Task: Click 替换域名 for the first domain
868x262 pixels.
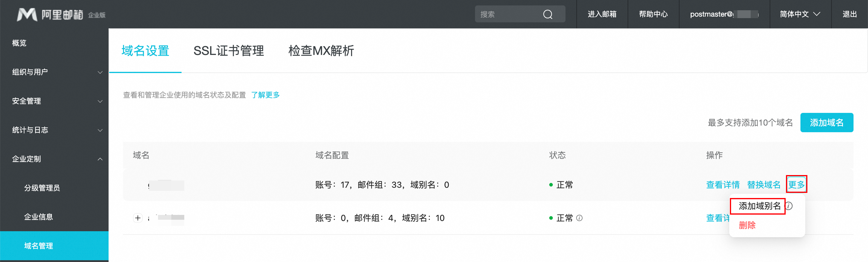Action: tap(763, 185)
